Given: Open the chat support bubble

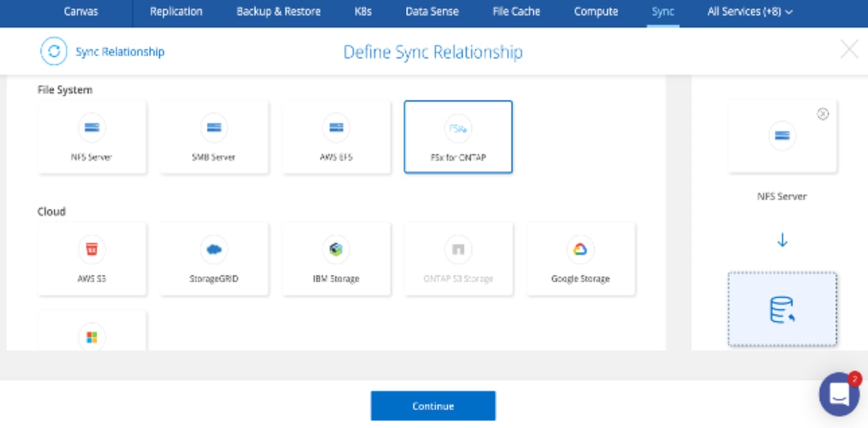Looking at the screenshot, I should pos(838,394).
